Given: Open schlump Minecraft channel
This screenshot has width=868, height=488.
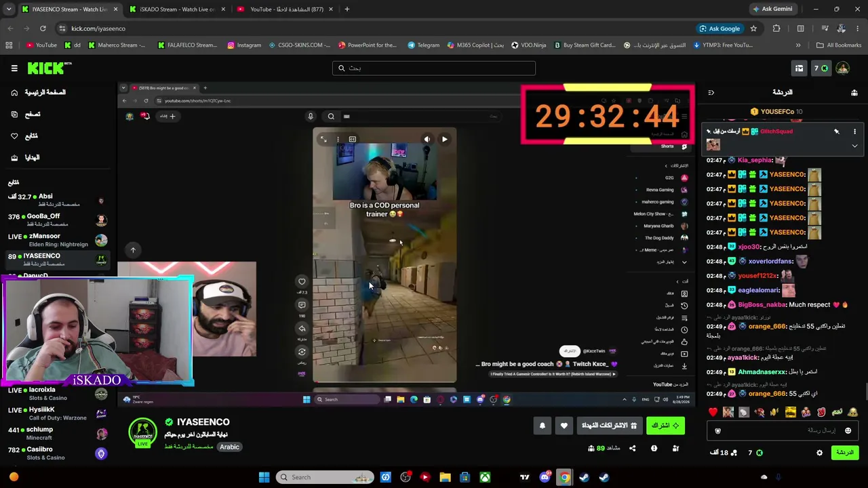Looking at the screenshot, I should 58,434.
